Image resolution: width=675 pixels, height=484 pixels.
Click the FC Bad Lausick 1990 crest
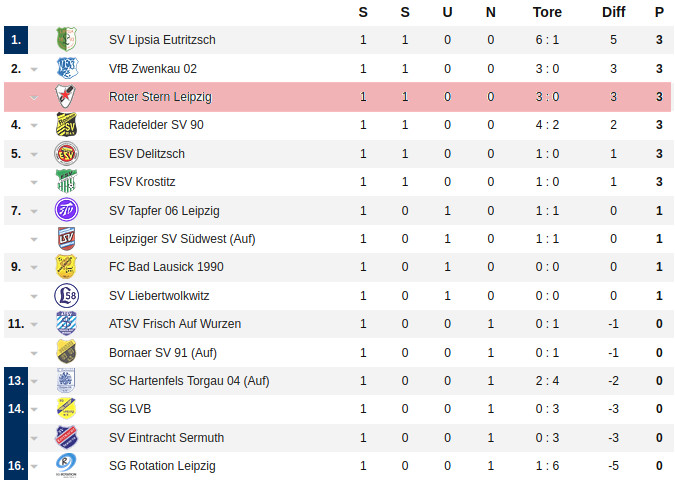(x=66, y=267)
